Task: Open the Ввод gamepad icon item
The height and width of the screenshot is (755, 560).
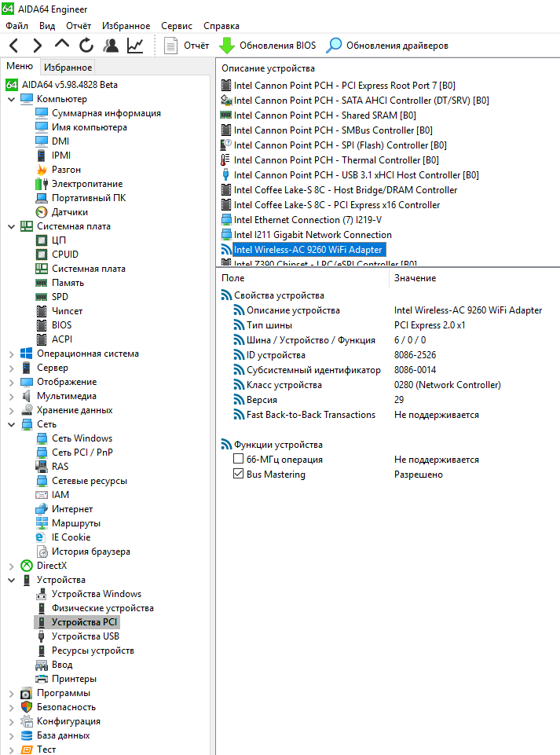Action: click(x=54, y=665)
